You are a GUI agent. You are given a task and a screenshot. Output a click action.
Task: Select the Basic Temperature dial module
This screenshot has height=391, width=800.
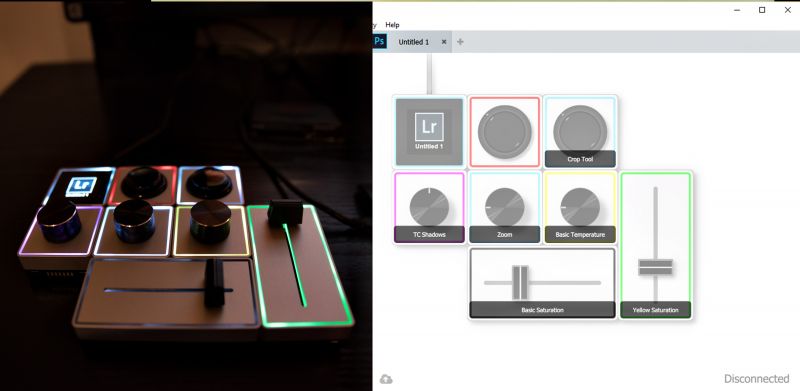[x=580, y=207]
